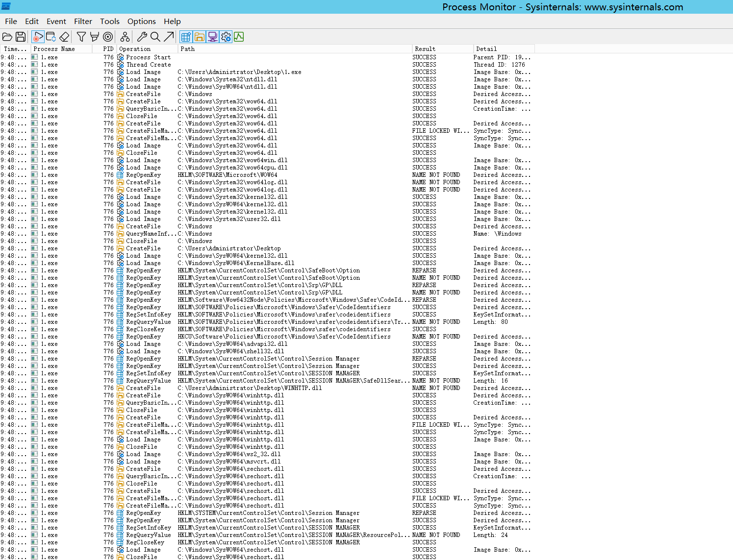Toggle Show Network Activity filter
This screenshot has width=733, height=560.
212,37
